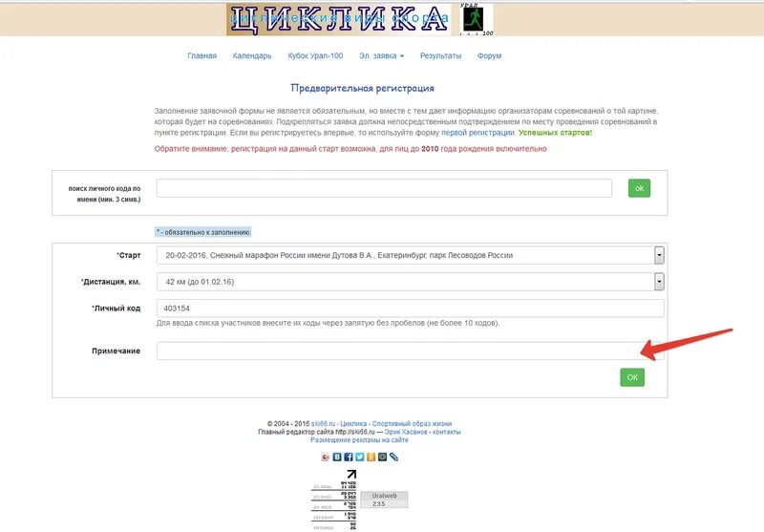The image size is (764, 532).
Task: Open the Главная menu item
Action: (202, 56)
